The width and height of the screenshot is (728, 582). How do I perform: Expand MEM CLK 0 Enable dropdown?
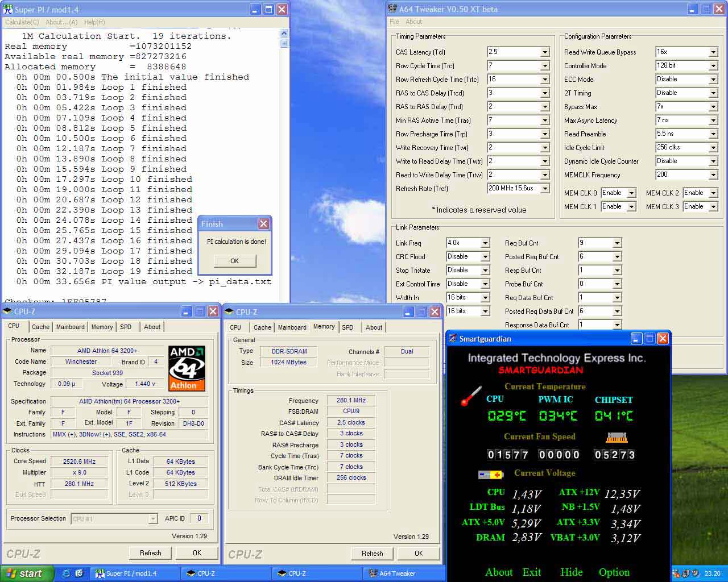[x=631, y=193]
